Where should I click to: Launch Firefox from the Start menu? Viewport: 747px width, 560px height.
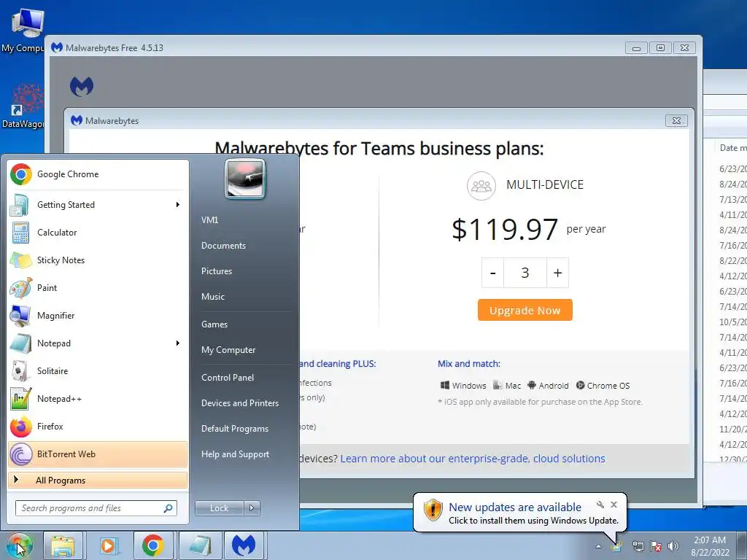pyautogui.click(x=98, y=426)
